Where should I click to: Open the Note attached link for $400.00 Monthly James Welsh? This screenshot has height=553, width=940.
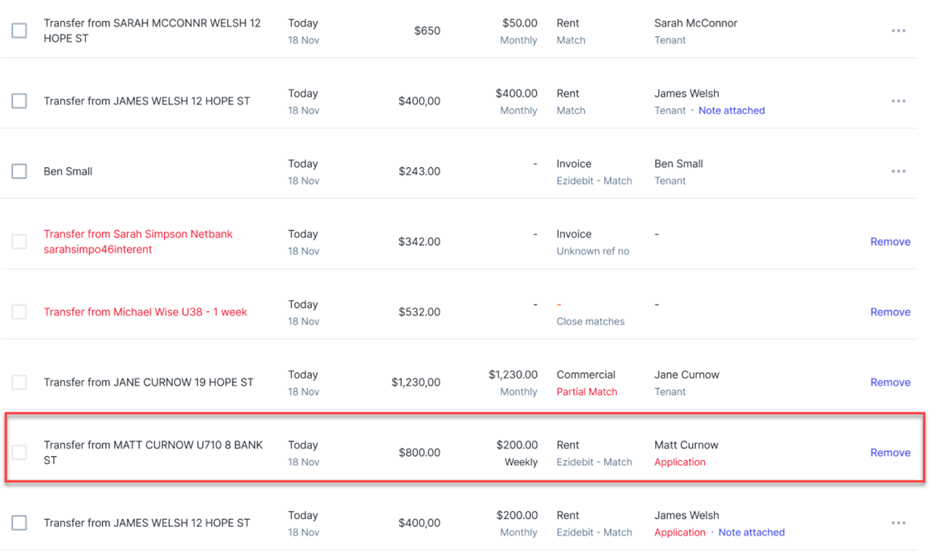tap(731, 110)
